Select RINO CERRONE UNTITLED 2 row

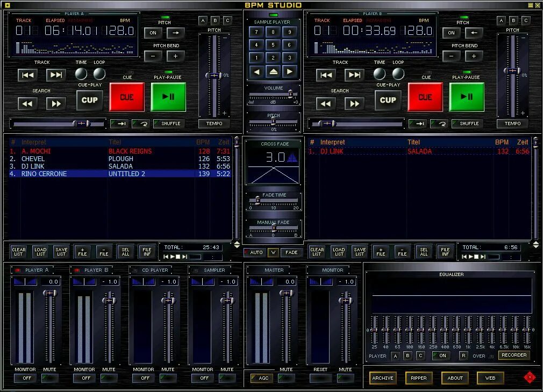[x=119, y=173]
